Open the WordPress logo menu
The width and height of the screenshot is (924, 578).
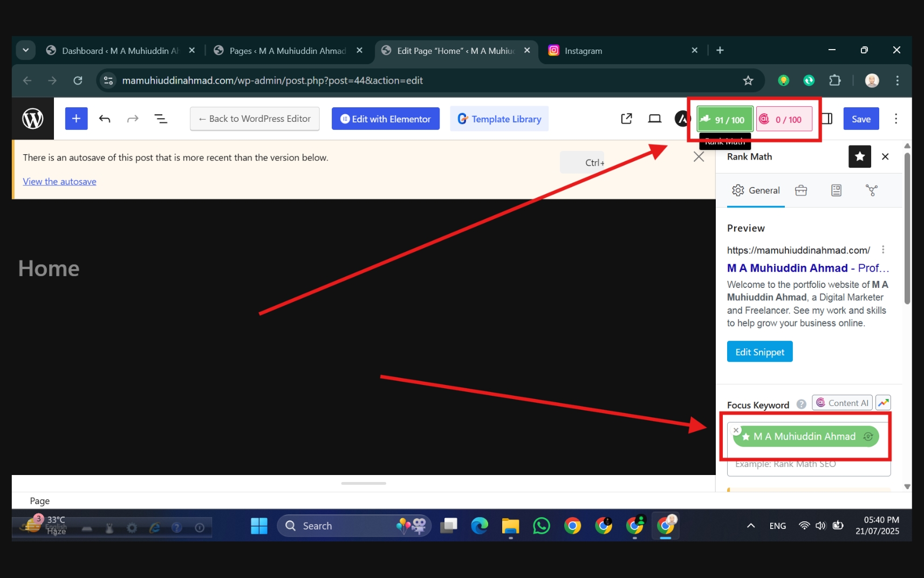click(x=32, y=119)
